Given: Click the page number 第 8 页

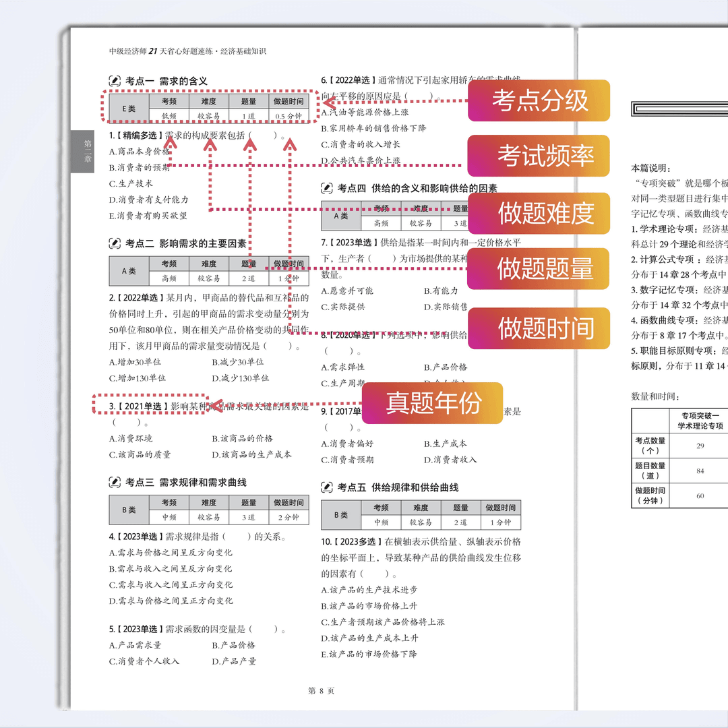Looking at the screenshot, I should click(x=322, y=691).
